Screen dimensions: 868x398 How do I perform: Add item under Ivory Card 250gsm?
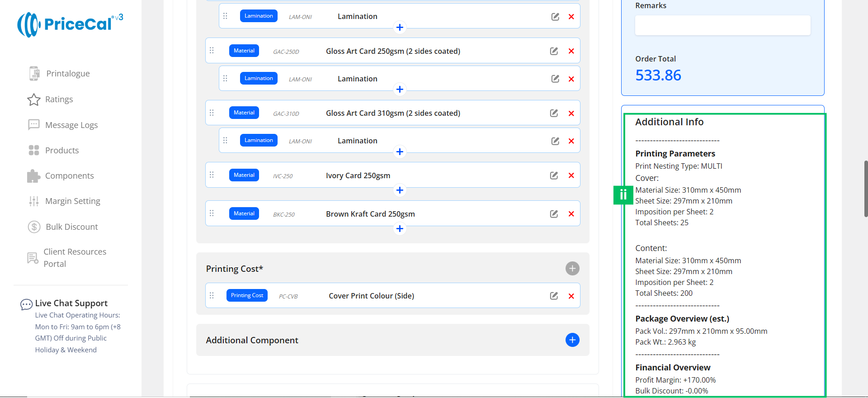point(400,190)
